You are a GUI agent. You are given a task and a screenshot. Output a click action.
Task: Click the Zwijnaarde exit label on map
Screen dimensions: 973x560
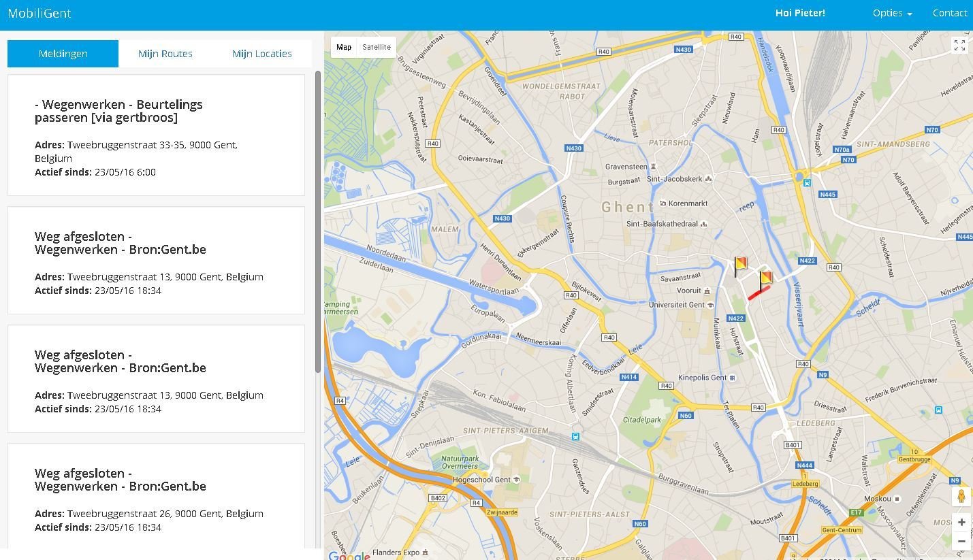(x=503, y=512)
